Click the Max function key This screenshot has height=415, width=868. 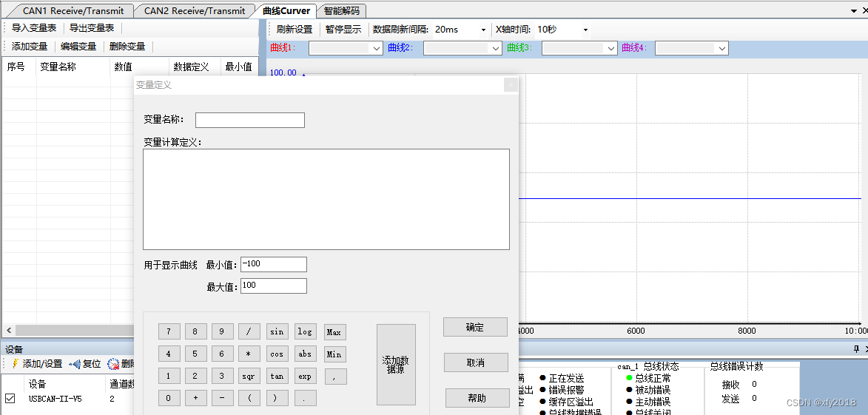click(x=335, y=332)
